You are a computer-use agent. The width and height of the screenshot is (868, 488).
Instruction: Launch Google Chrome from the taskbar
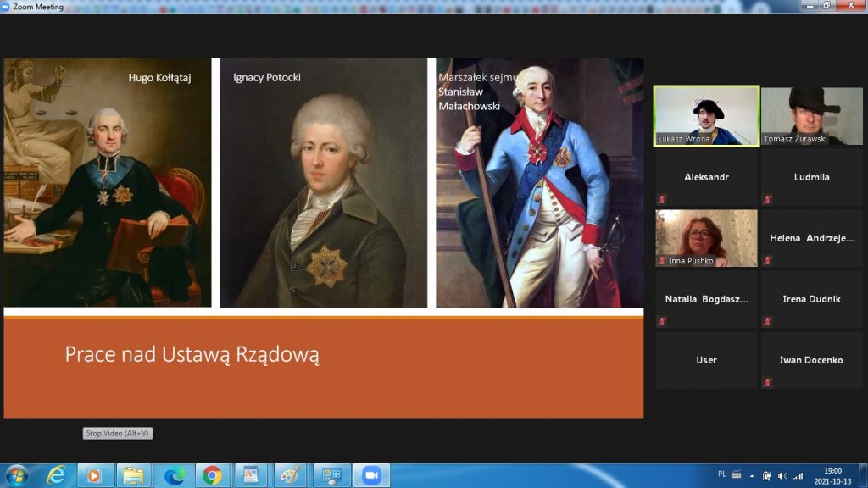click(212, 475)
